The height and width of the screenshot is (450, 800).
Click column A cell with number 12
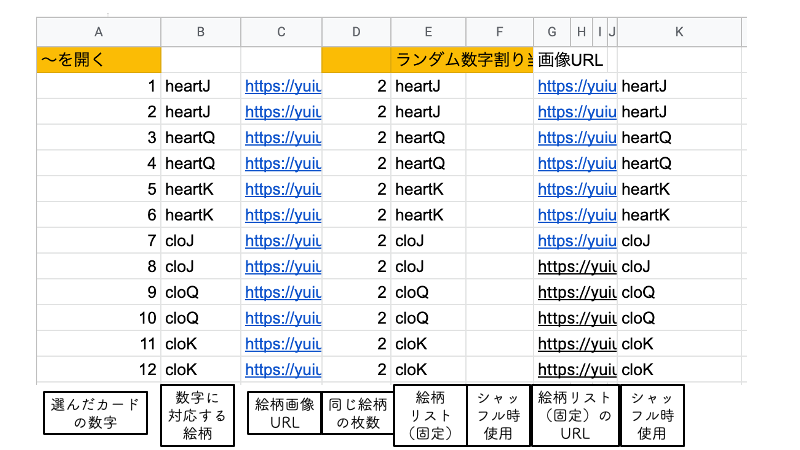[x=98, y=370]
